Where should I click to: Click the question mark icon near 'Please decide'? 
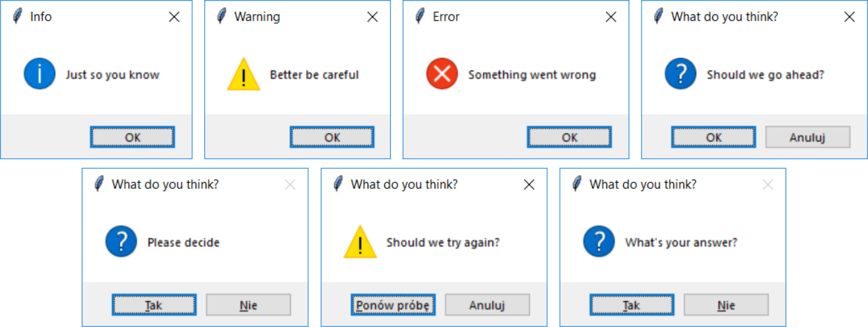[120, 241]
